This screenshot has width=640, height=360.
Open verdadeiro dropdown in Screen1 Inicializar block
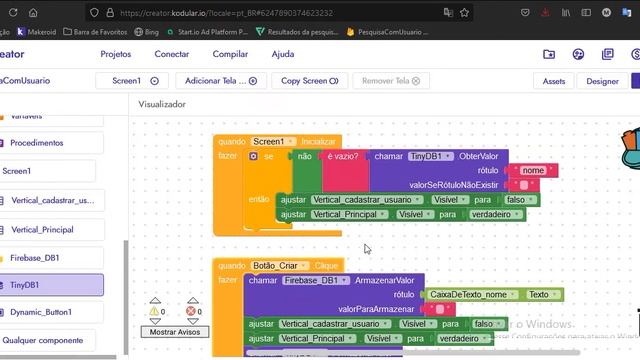click(495, 214)
